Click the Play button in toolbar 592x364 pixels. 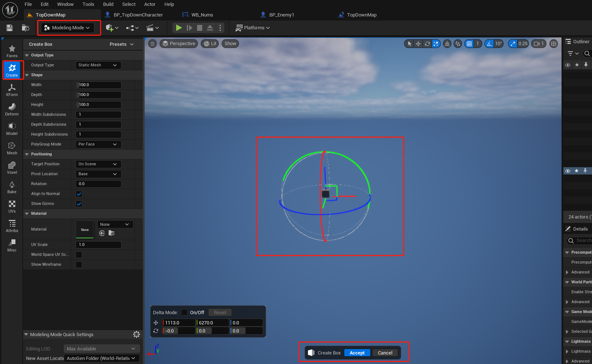(179, 28)
